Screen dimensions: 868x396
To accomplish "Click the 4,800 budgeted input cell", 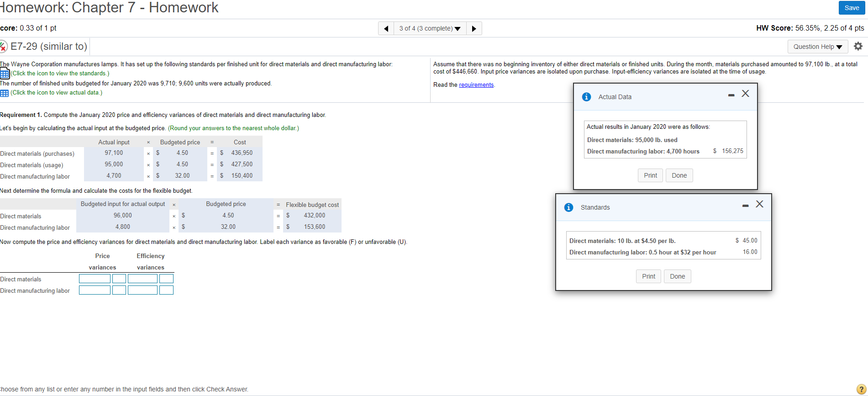I will tap(123, 227).
